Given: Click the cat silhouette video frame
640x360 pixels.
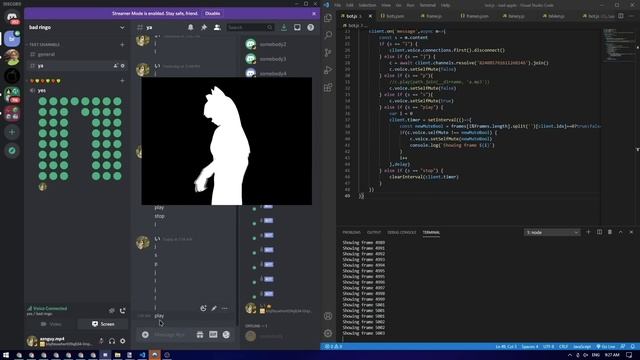Looking at the screenshot, I should pyautogui.click(x=227, y=141).
